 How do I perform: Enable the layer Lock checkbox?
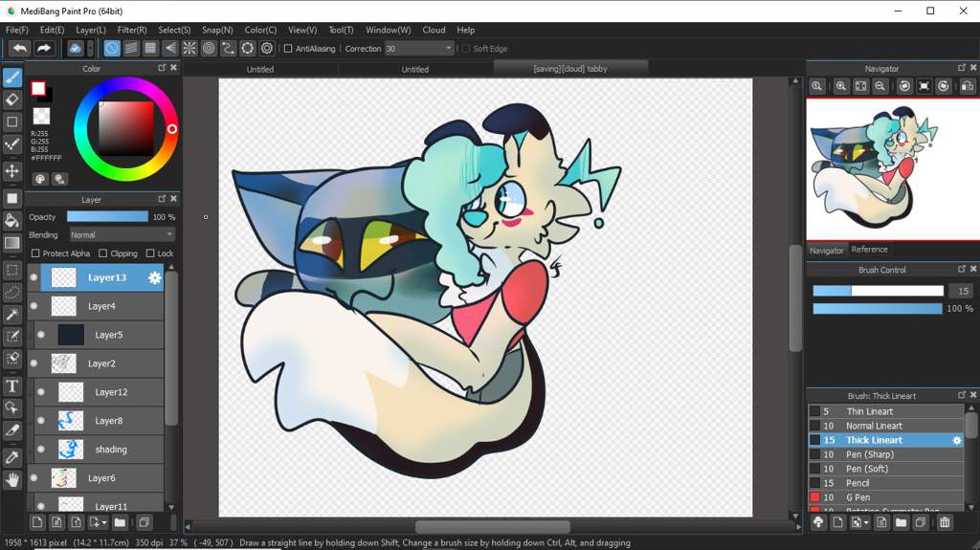tap(150, 253)
